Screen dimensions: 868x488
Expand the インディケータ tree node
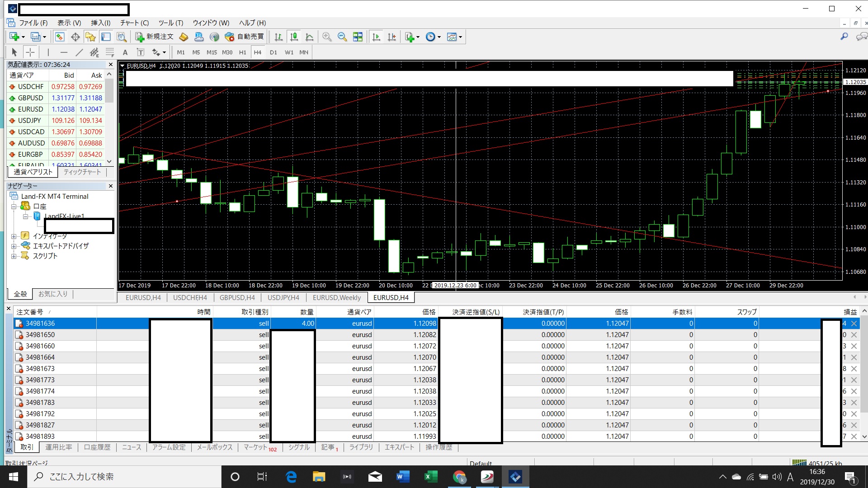[14, 236]
